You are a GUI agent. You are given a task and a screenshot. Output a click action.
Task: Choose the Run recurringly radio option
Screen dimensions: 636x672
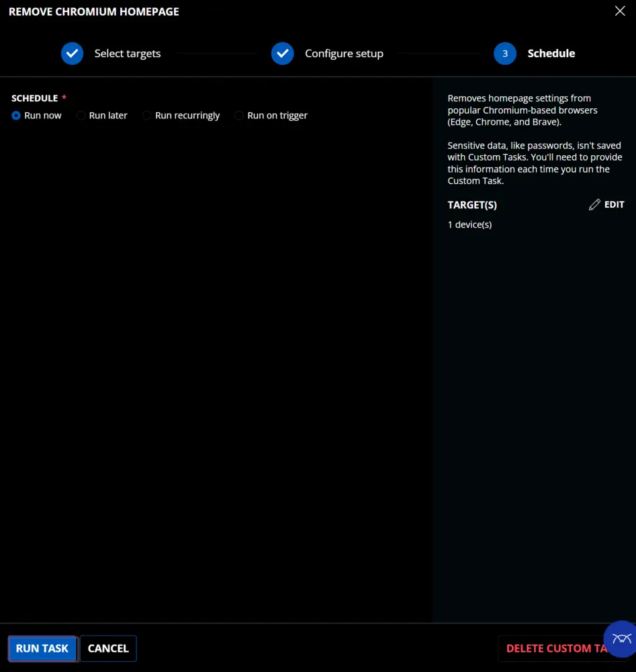coord(146,116)
